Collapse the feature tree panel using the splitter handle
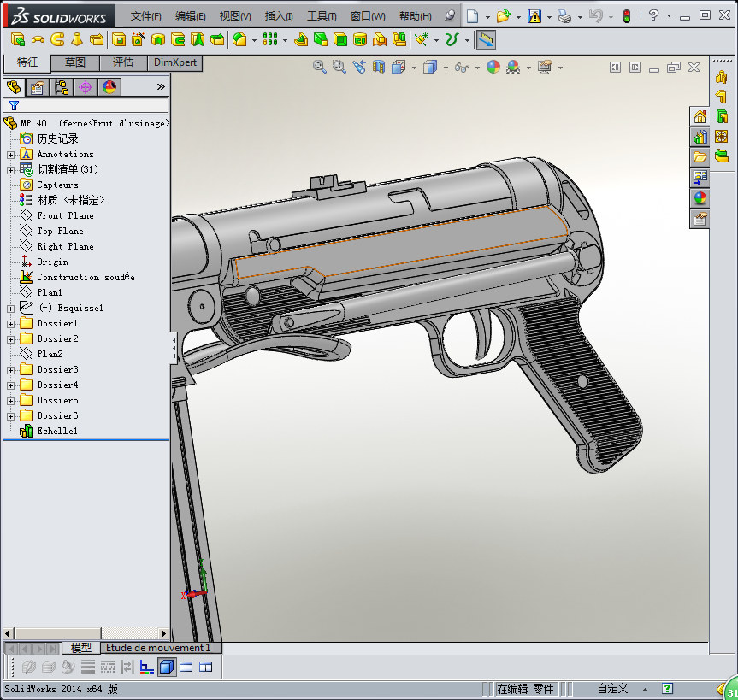Viewport: 738px width, 700px height. pyautogui.click(x=174, y=347)
